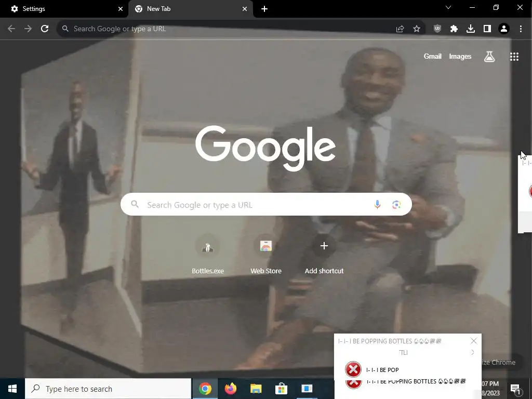Open File Explorer from the taskbar
532x399 pixels.
[x=256, y=389]
